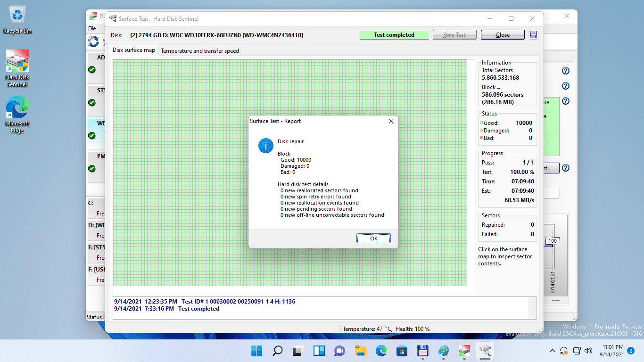Click '0 new off-line uncorrectable sectors found' line
This screenshot has height=362, width=644.
[x=332, y=215]
